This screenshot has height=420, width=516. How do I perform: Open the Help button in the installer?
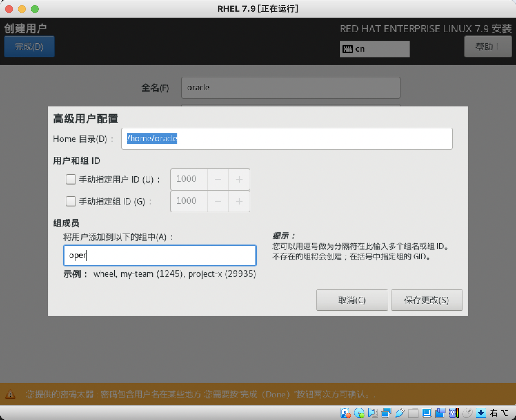pyautogui.click(x=488, y=47)
